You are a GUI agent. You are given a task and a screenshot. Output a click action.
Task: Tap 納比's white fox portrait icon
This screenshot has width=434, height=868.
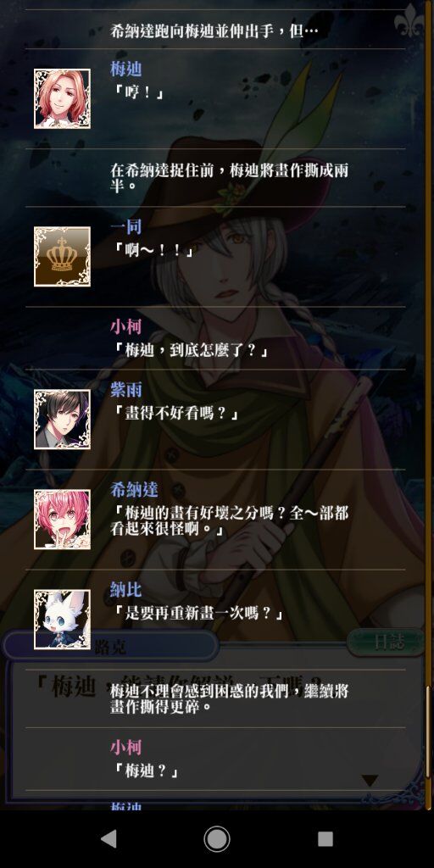[62, 620]
